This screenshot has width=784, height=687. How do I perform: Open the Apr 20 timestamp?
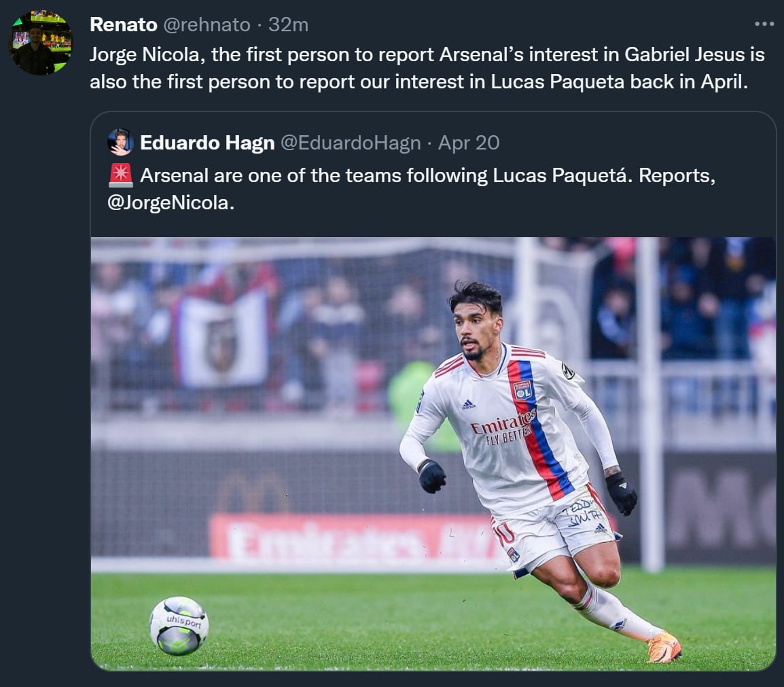click(469, 143)
